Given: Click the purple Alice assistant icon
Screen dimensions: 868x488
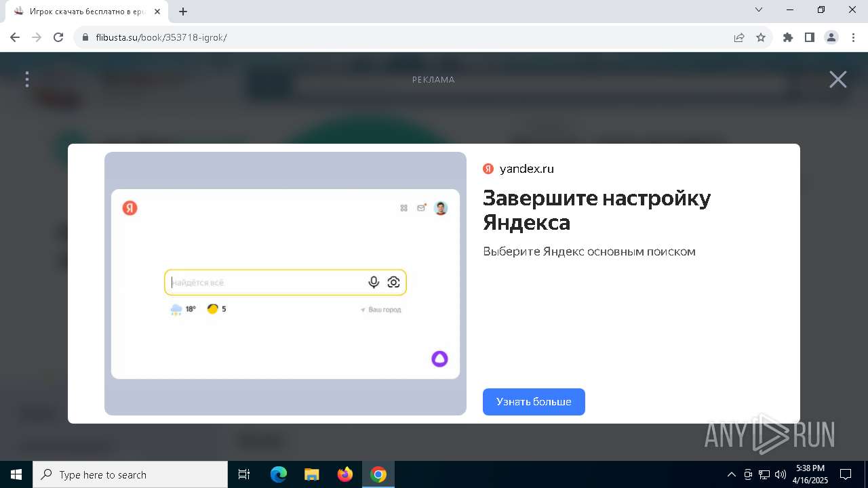Looking at the screenshot, I should point(439,359).
